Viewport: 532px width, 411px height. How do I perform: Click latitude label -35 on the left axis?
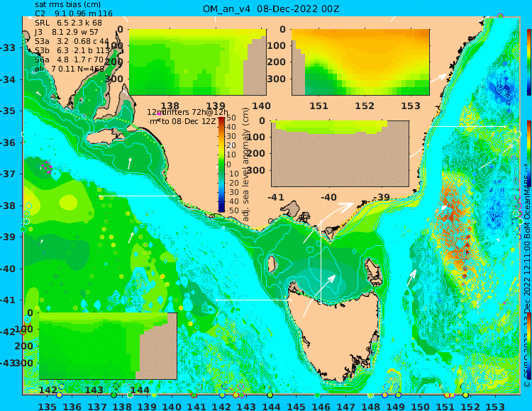(x=8, y=111)
